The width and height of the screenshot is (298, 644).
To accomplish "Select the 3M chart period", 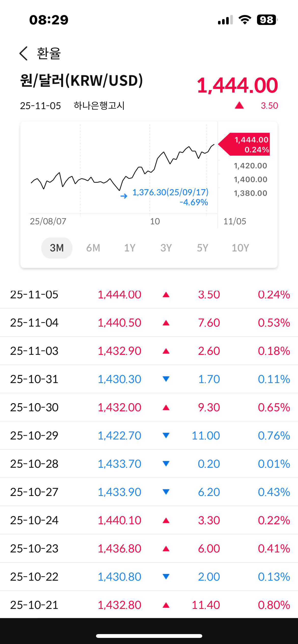I will click(57, 248).
